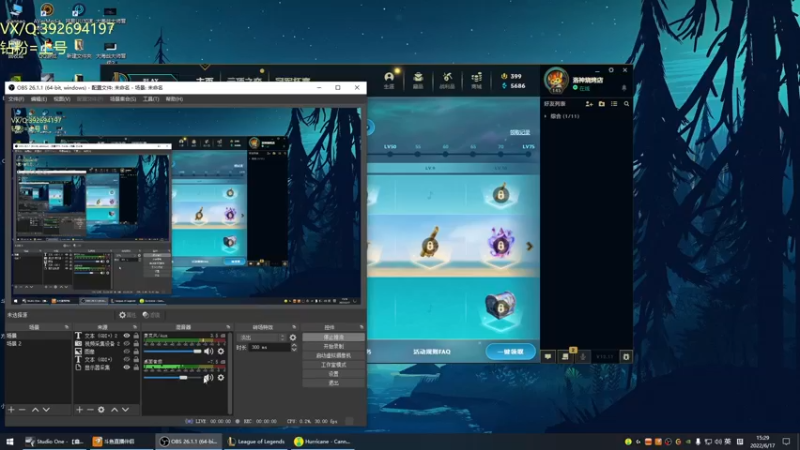Toggle microphone icon in League client bottom bar
Image resolution: width=800 pixels, height=450 pixels.
583,357
